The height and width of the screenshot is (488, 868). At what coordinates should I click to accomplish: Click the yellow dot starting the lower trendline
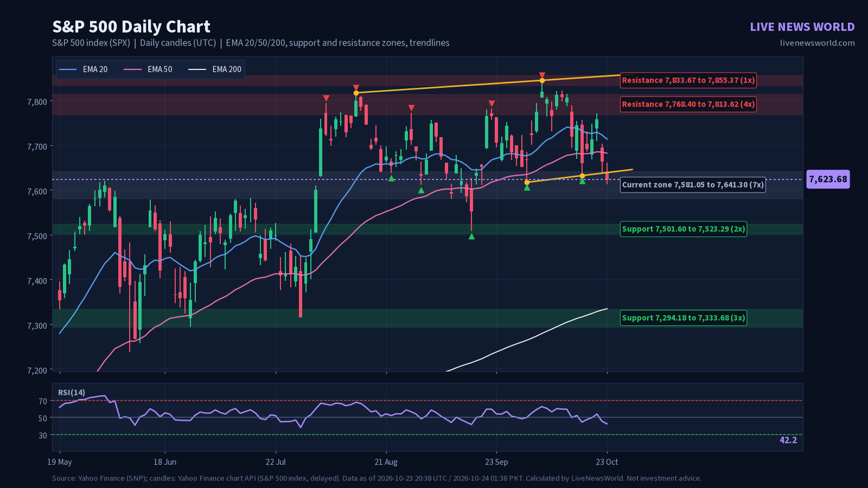tap(527, 182)
